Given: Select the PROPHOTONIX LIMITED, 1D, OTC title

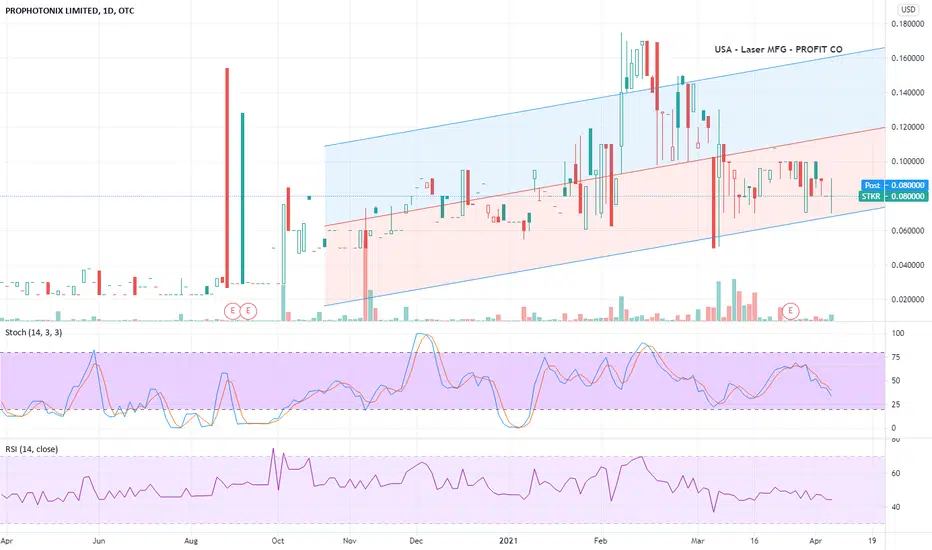Looking at the screenshot, I should point(70,11).
